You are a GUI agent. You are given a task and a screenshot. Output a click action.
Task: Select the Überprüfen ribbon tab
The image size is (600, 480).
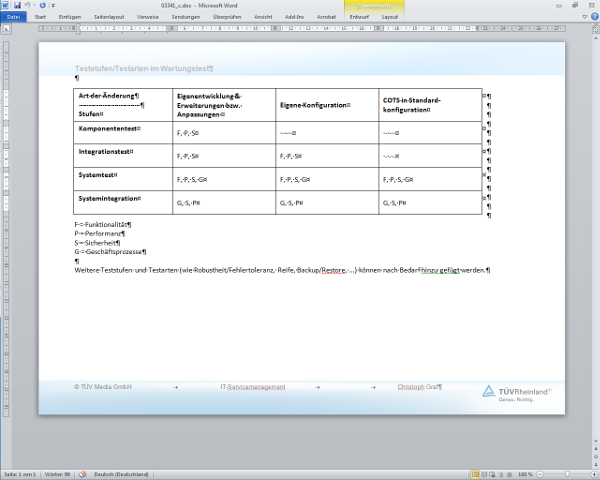(x=227, y=17)
